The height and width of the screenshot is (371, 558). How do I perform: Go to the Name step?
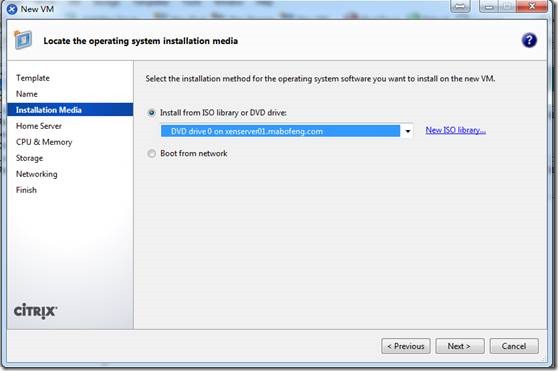tap(27, 94)
